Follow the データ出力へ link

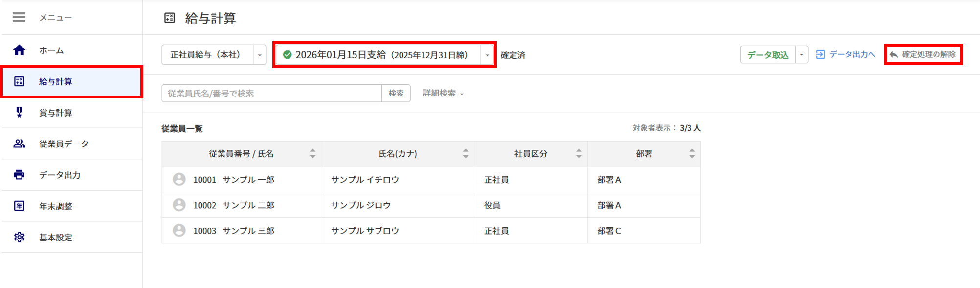point(846,54)
